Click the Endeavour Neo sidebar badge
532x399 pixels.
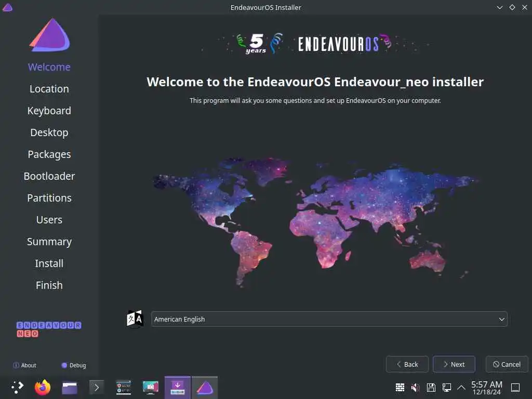pyautogui.click(x=49, y=329)
